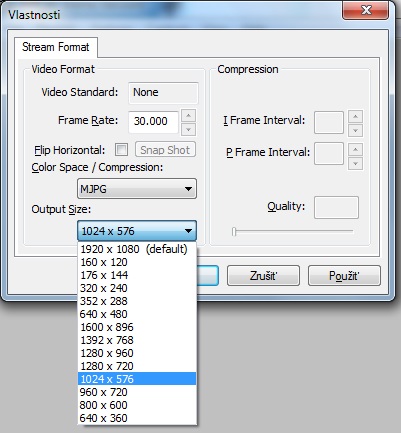401x433 pixels.
Task: Pick the 640 x 480 resolution
Action: point(137,314)
